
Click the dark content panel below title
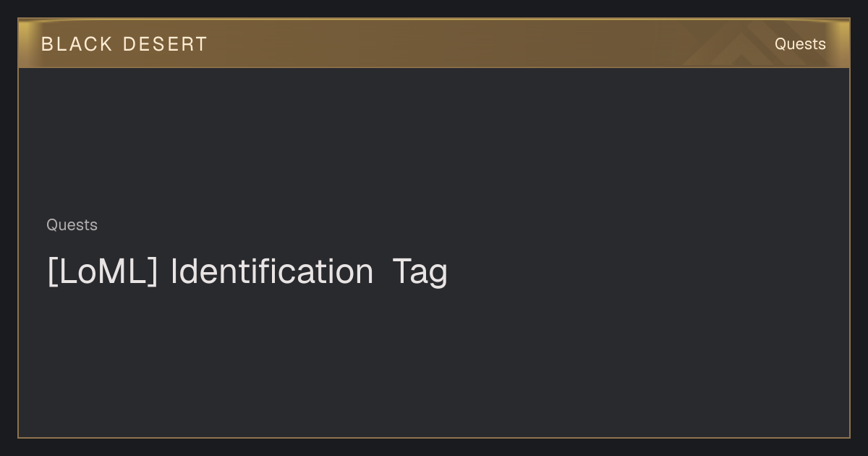tap(434, 362)
